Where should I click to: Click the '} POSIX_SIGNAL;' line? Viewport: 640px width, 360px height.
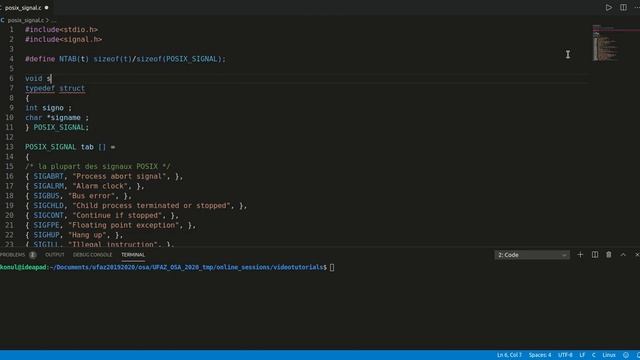57,127
